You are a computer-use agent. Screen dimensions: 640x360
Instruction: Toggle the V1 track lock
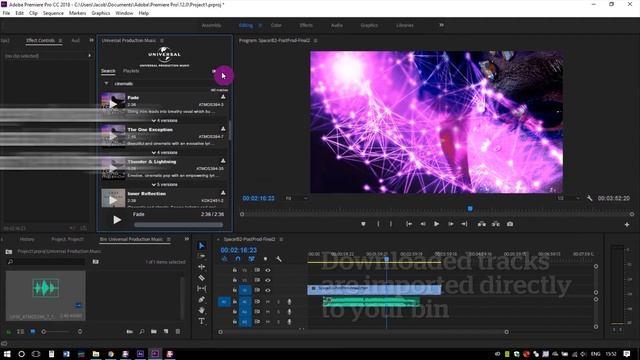[x=235, y=290]
